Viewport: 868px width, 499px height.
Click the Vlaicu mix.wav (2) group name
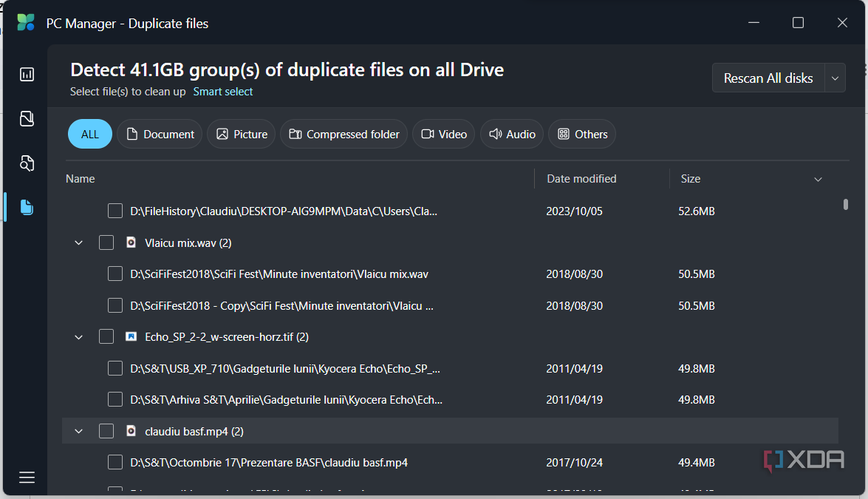point(188,242)
